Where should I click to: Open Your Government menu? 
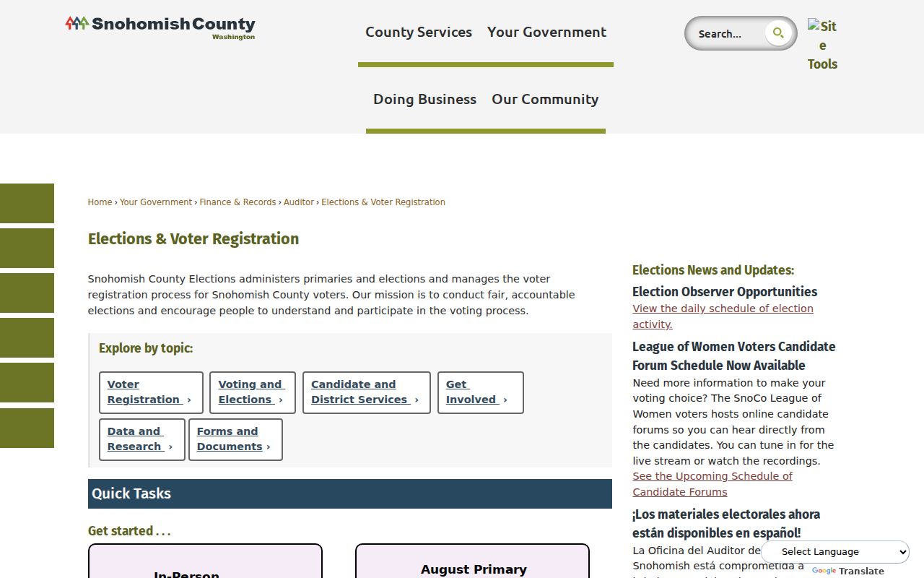546,32
